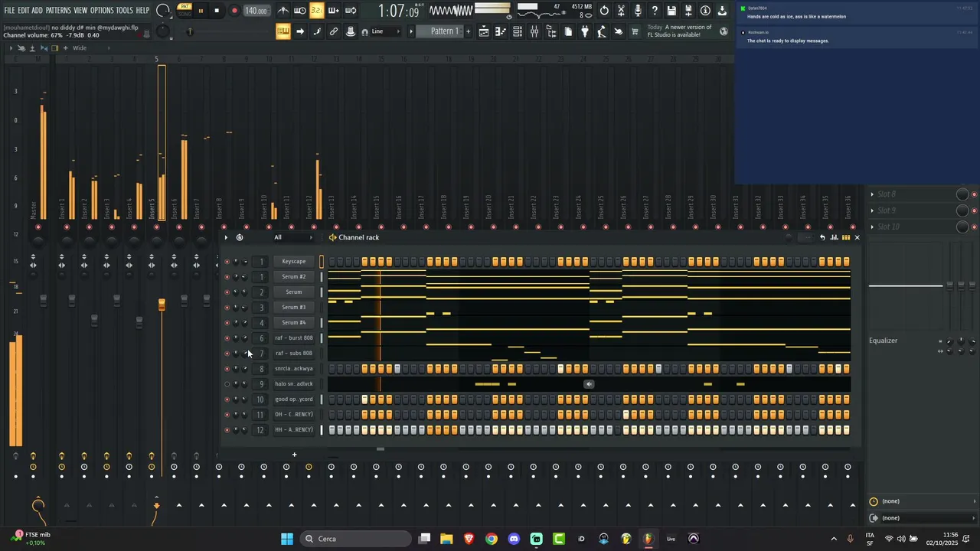Open the EDIT menu
This screenshot has height=551, width=980.
[x=24, y=11]
